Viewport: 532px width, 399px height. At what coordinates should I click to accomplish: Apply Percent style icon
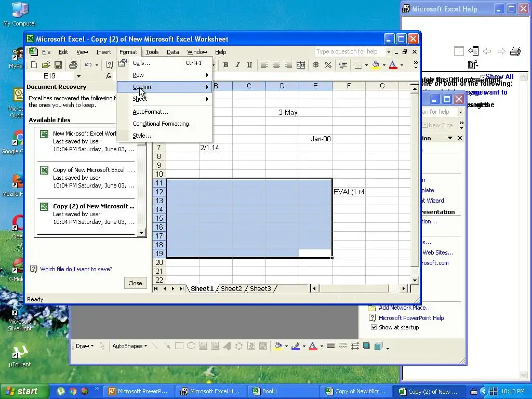(x=328, y=65)
